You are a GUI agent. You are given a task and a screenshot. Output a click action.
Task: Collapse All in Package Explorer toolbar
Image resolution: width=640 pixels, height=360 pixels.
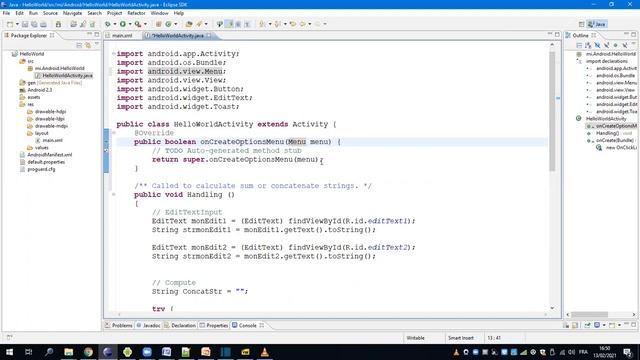[79, 45]
